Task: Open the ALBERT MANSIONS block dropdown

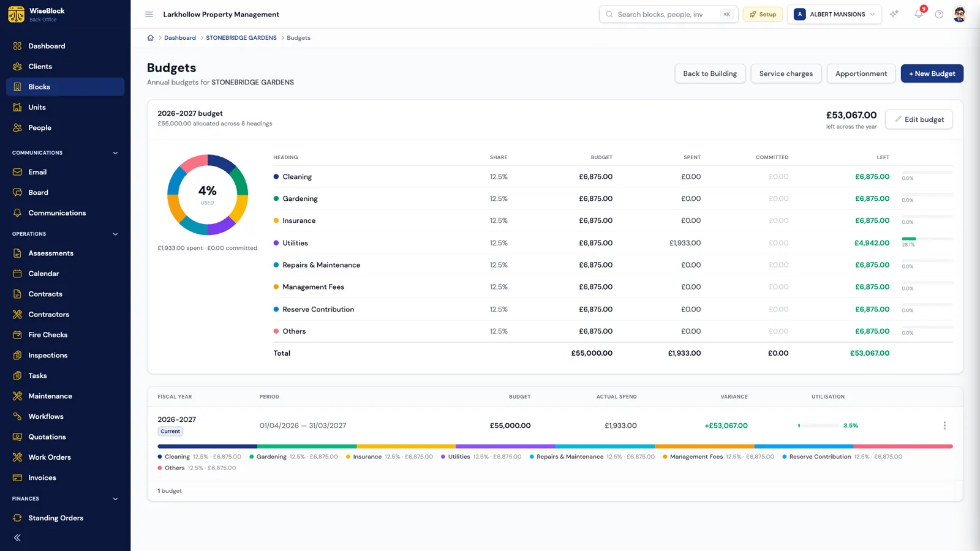Action: [x=834, y=14]
